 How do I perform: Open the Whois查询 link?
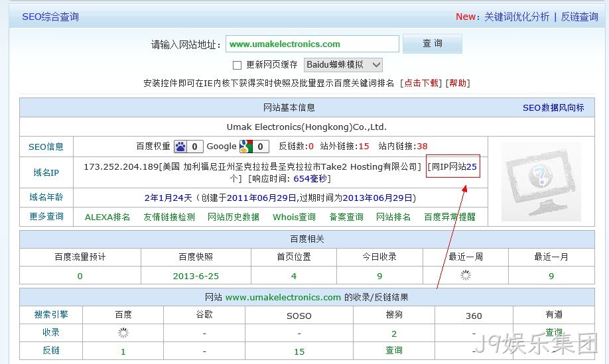click(x=294, y=217)
